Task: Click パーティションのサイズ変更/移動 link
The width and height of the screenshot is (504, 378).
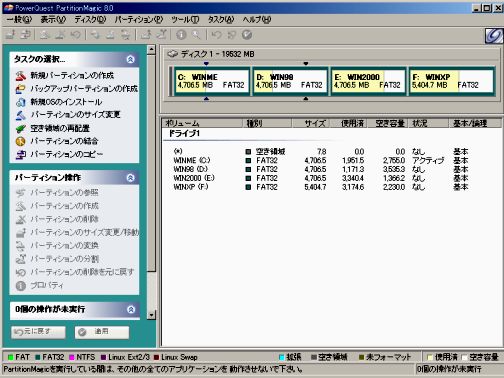Action: coord(85,232)
